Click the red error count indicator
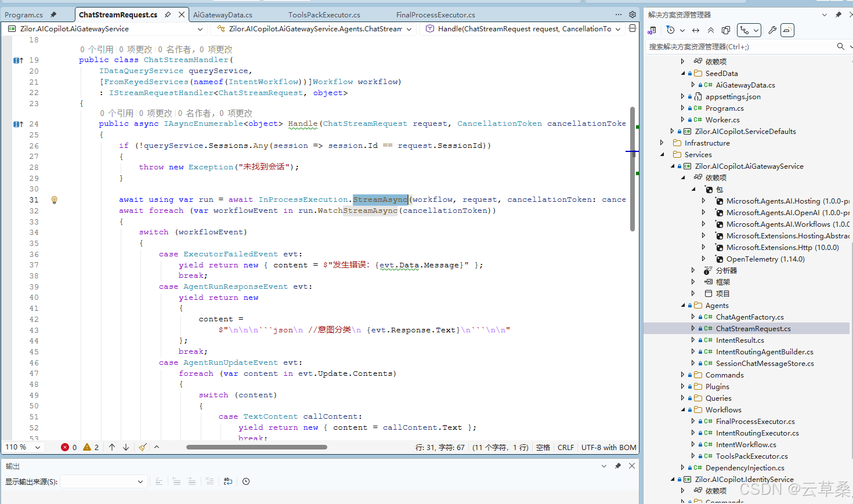The height and width of the screenshot is (504, 853). 69,447
